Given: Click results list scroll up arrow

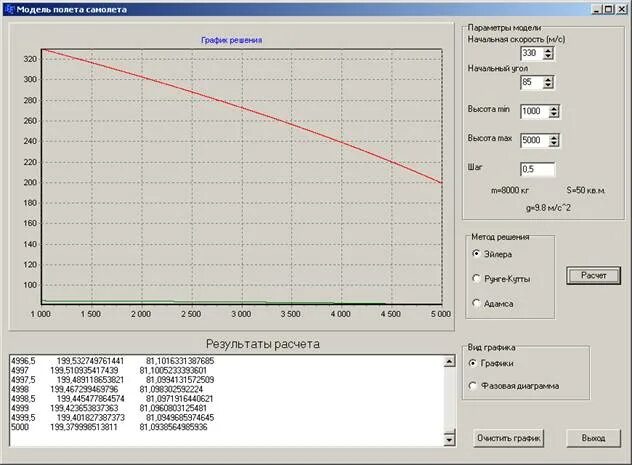Looking at the screenshot, I should click(x=449, y=361).
